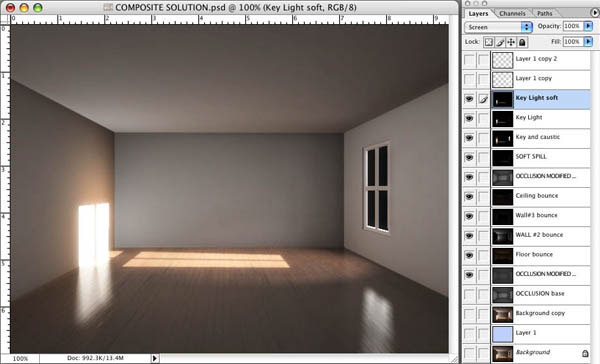Open the Screen blend mode dropdown
This screenshot has width=600, height=364.
pos(498,27)
